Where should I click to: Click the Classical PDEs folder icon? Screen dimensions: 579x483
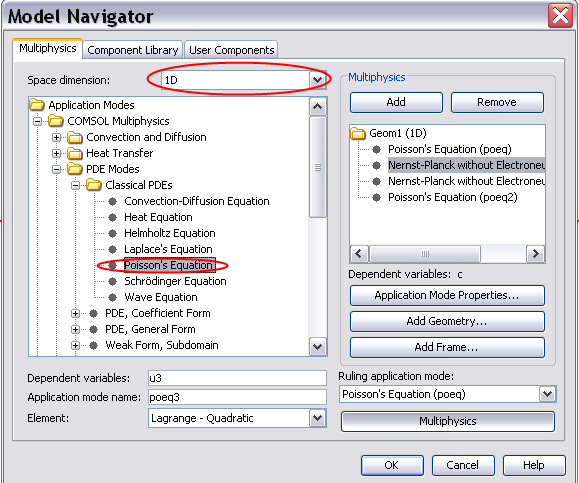click(94, 185)
